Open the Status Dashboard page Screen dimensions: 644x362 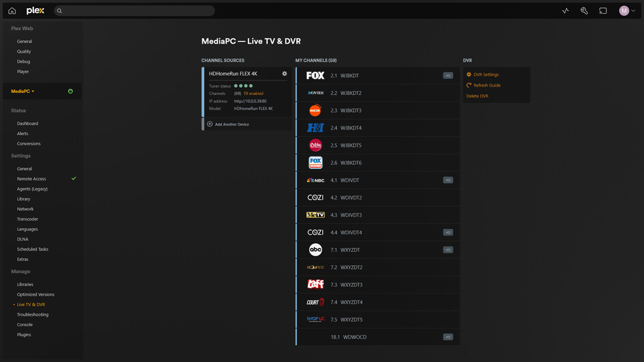(27, 123)
